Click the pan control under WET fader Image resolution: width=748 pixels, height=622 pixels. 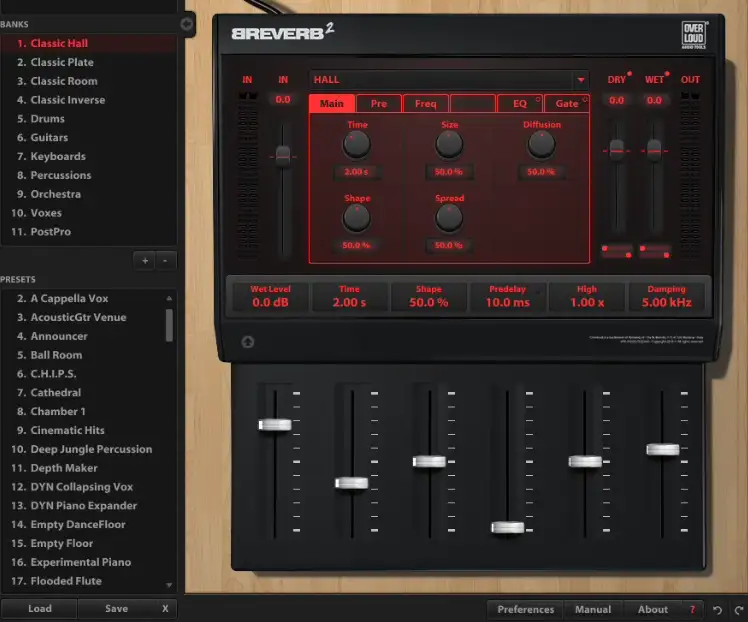click(x=654, y=251)
